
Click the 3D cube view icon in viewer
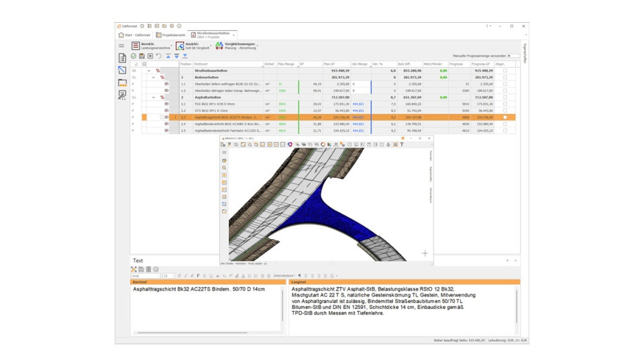coord(224,160)
